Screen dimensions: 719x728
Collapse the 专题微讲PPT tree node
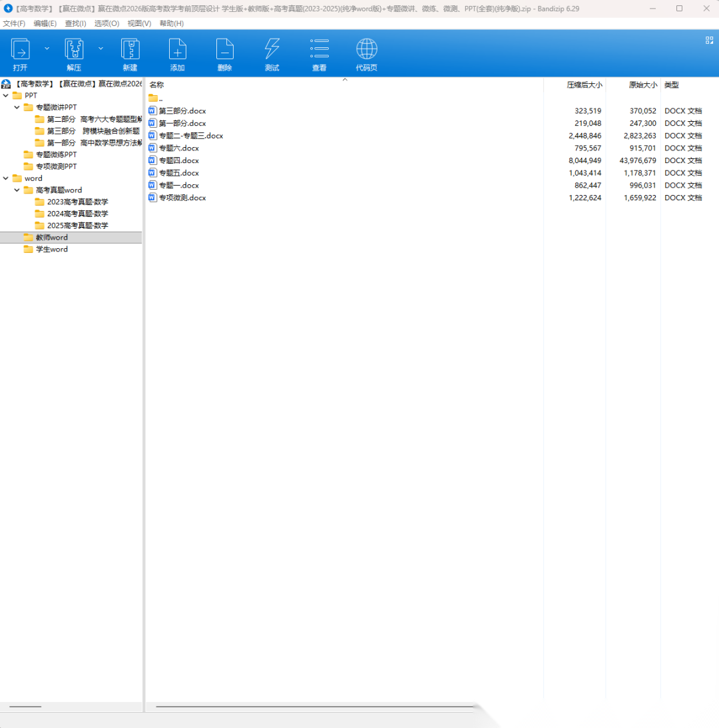coord(17,108)
